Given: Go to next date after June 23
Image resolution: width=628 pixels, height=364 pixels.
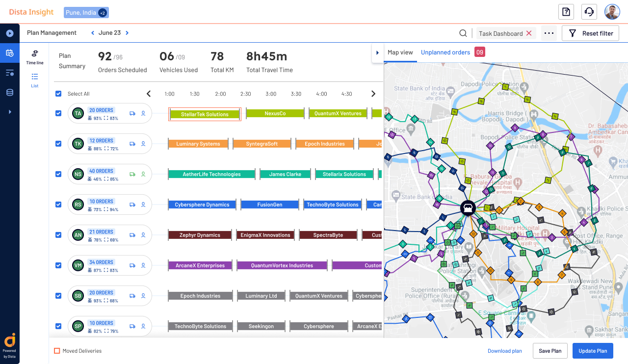Looking at the screenshot, I should 127,33.
